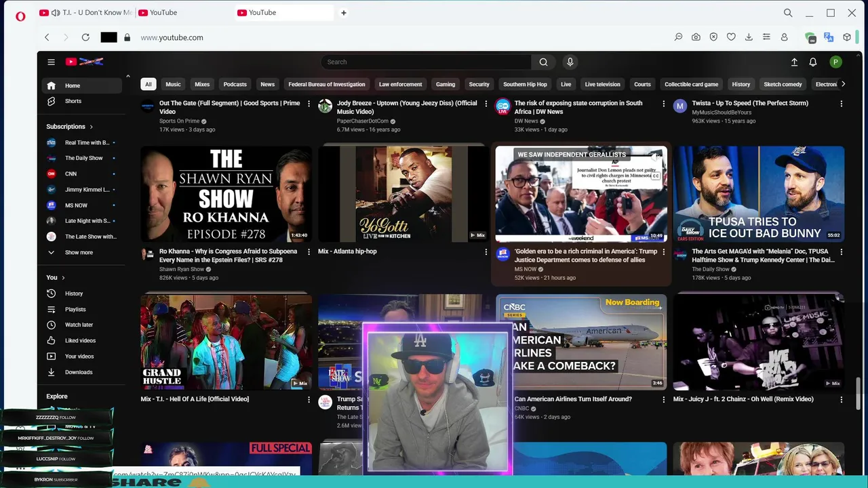The height and width of the screenshot is (488, 868).
Task: Click the YouTube logo
Action: [x=84, y=62]
